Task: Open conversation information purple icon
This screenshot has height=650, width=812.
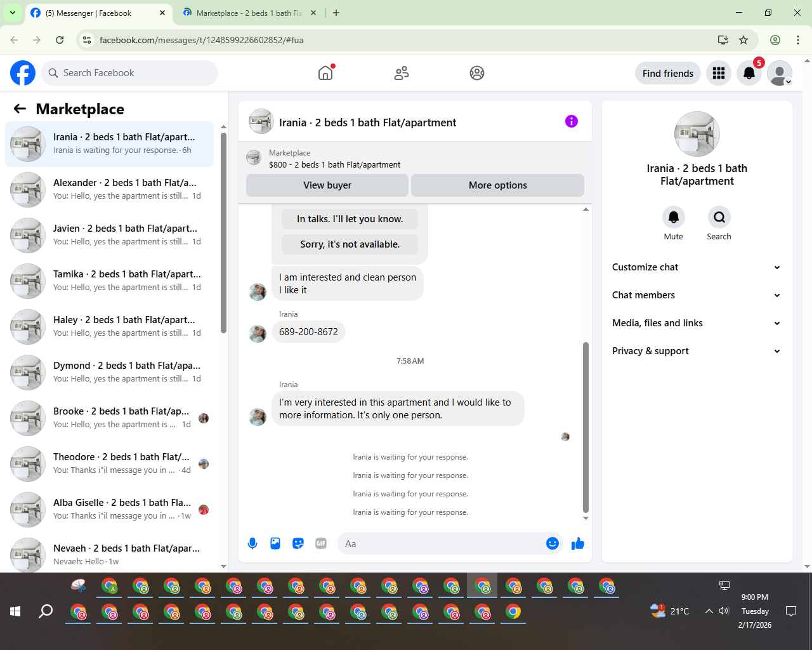Action: [572, 121]
